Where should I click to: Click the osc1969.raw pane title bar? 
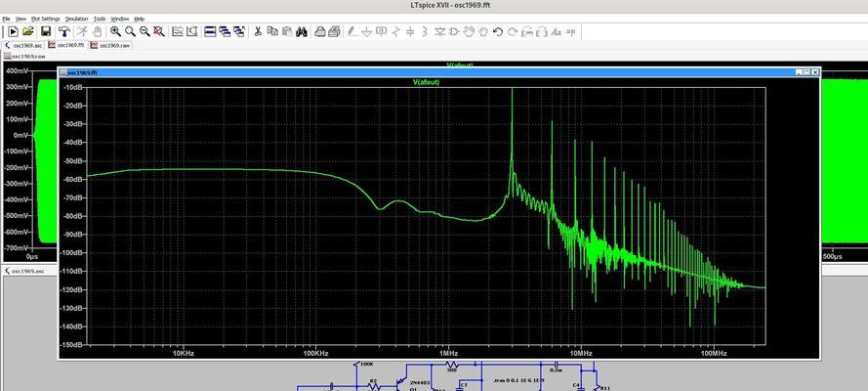click(x=27, y=57)
